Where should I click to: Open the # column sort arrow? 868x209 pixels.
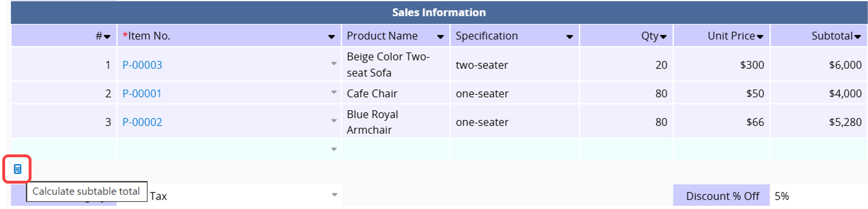coord(107,37)
